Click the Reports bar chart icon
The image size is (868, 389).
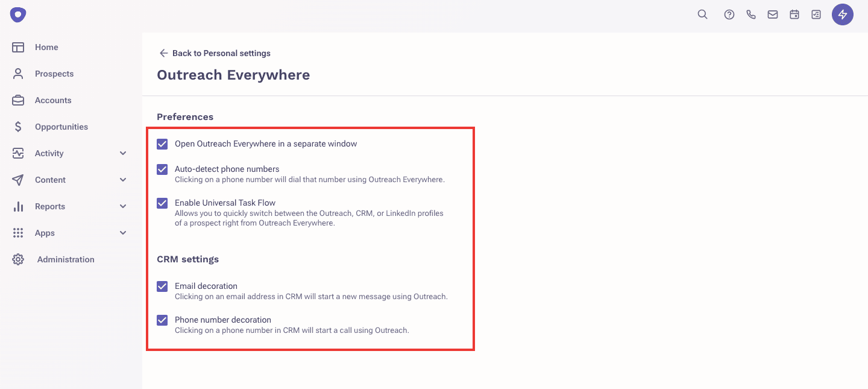tap(18, 206)
